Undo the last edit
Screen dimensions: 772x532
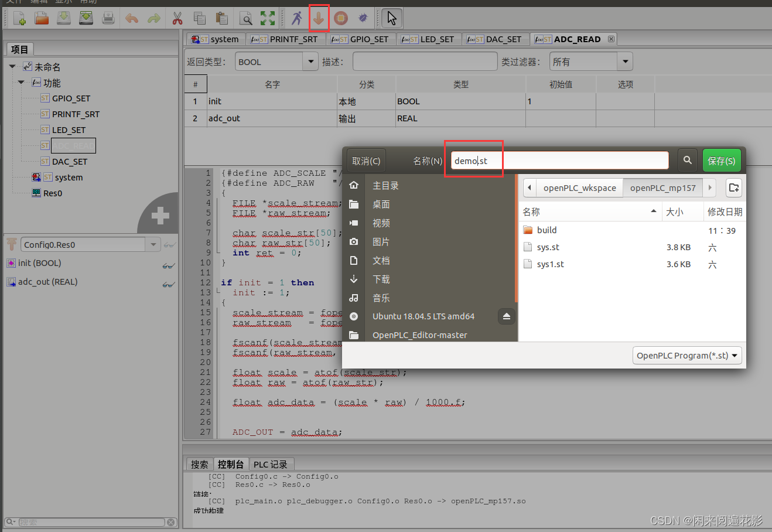[131, 18]
